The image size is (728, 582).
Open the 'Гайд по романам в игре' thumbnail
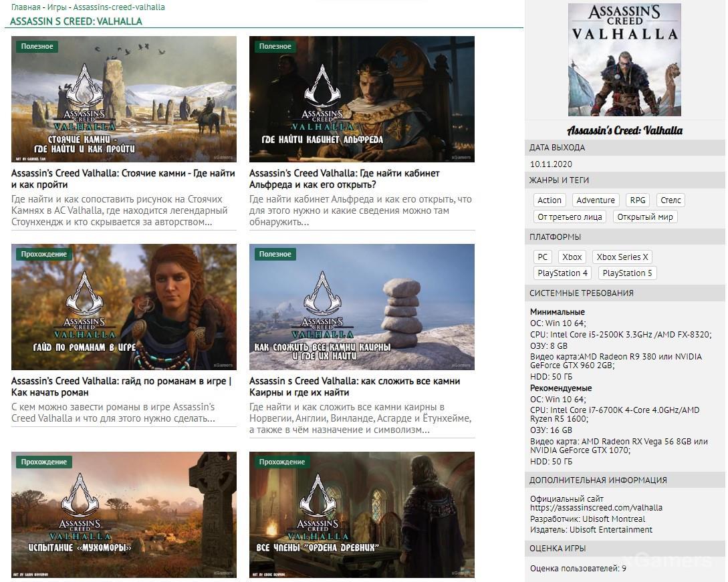(x=124, y=307)
